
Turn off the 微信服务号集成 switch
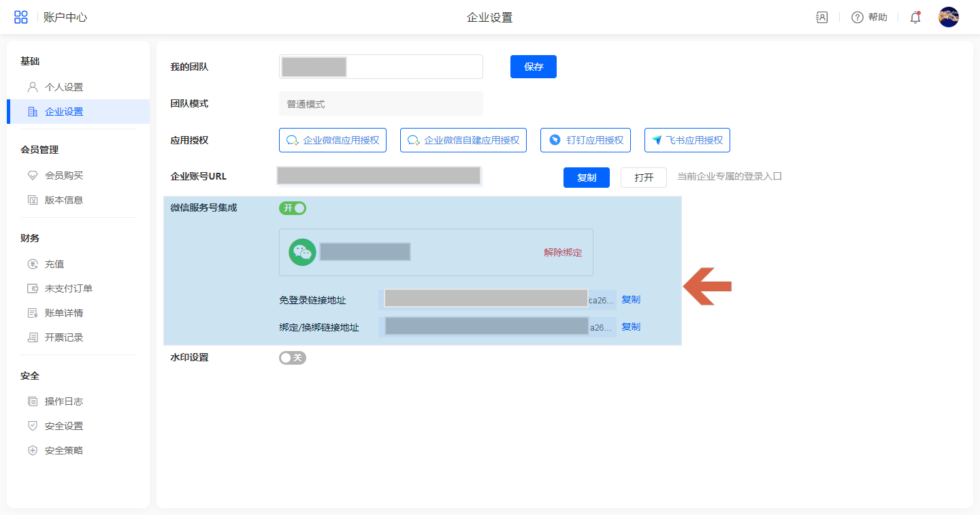(x=293, y=208)
